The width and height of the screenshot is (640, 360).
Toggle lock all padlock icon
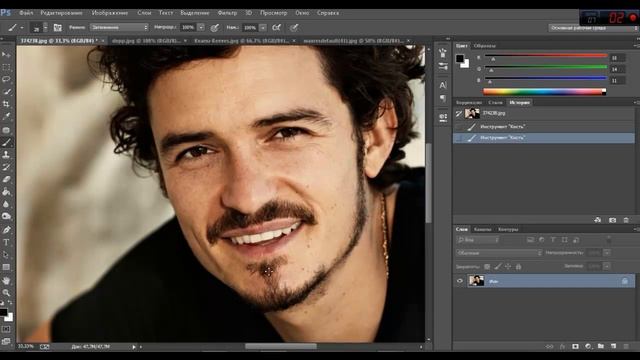pyautogui.click(x=518, y=267)
